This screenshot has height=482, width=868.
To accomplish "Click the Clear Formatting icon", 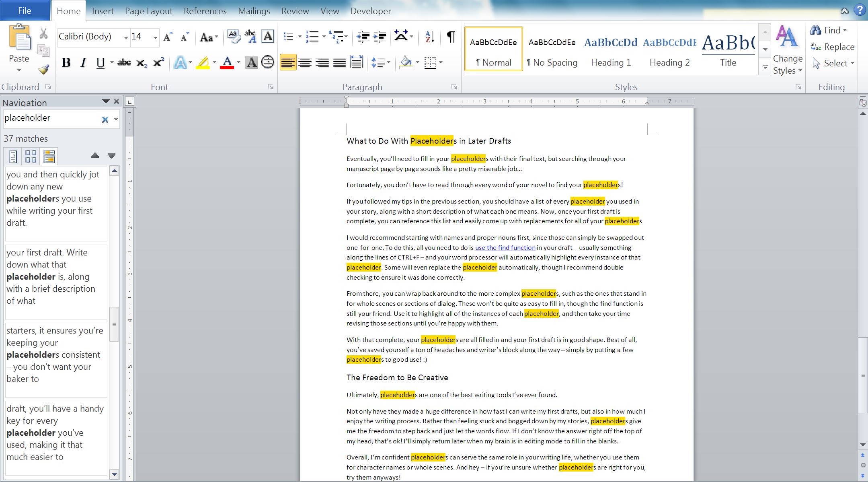I will coord(234,37).
